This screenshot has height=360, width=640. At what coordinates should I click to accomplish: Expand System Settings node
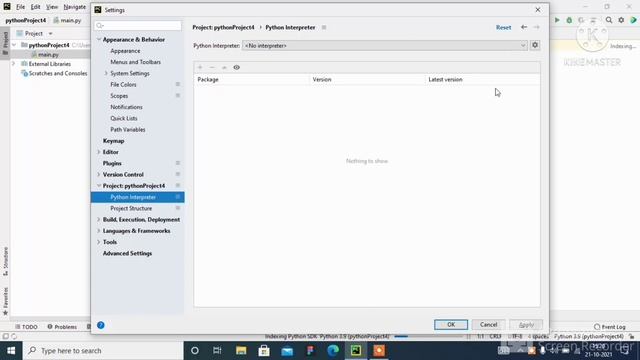106,73
